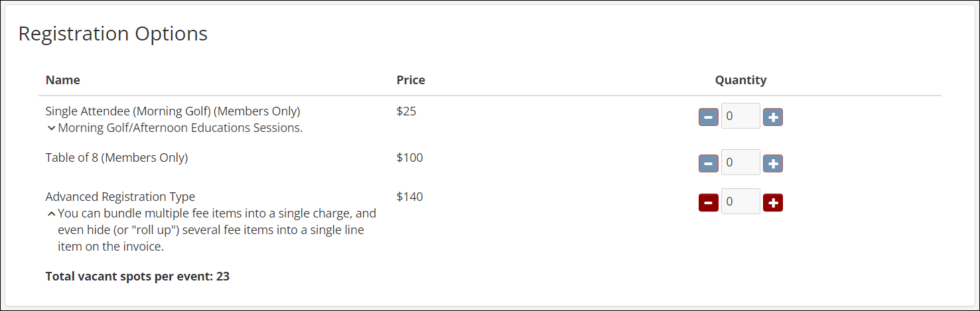The width and height of the screenshot is (980, 311).
Task: Select the Table of 8 (Members Only) name
Action: pyautogui.click(x=117, y=158)
